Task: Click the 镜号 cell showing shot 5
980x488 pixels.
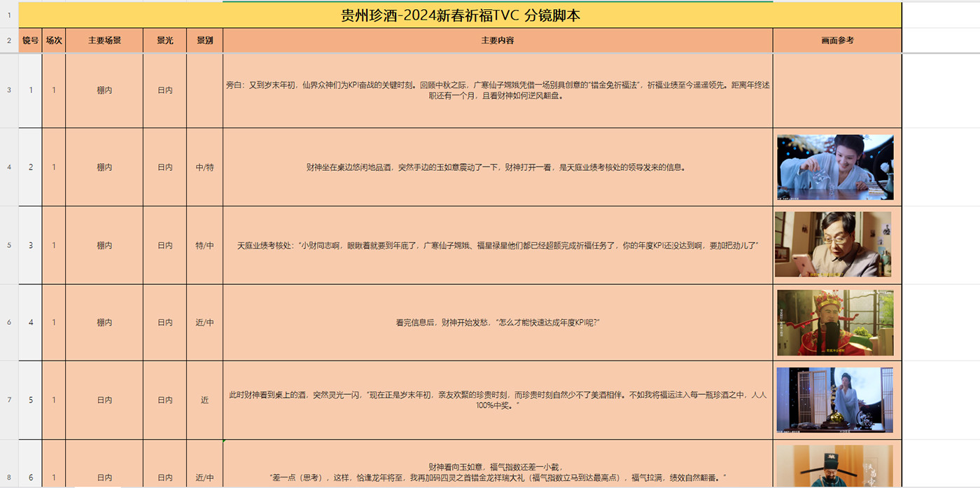Action: point(30,400)
